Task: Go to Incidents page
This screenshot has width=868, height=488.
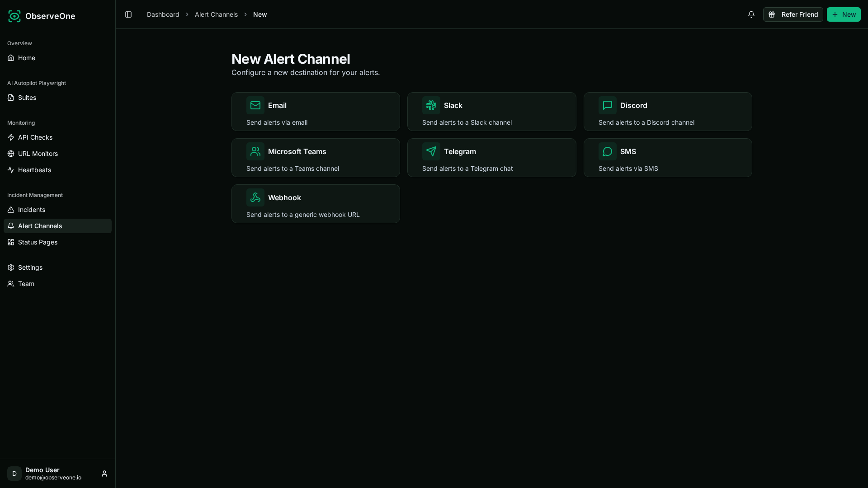Action: [57, 210]
